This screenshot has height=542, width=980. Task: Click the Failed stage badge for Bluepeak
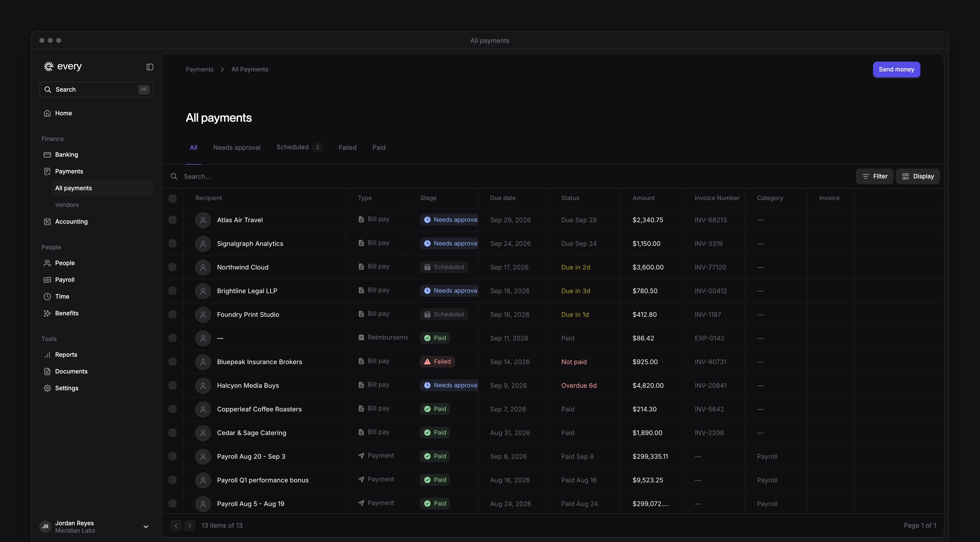(437, 362)
